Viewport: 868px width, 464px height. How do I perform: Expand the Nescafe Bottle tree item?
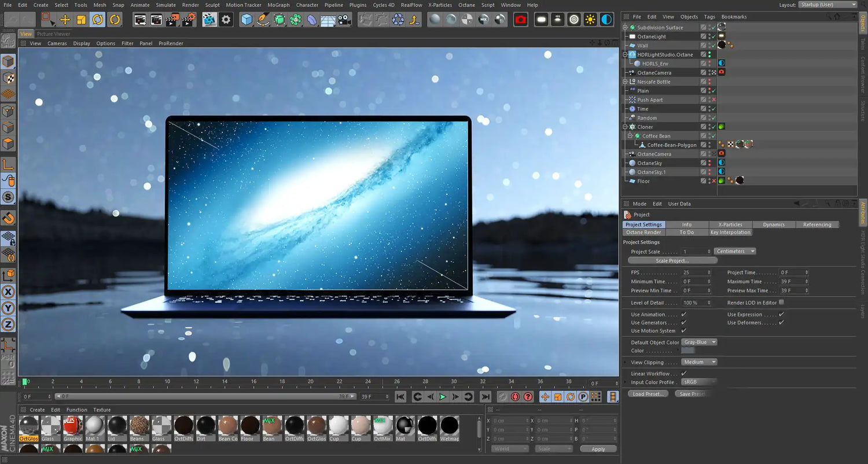click(x=625, y=82)
